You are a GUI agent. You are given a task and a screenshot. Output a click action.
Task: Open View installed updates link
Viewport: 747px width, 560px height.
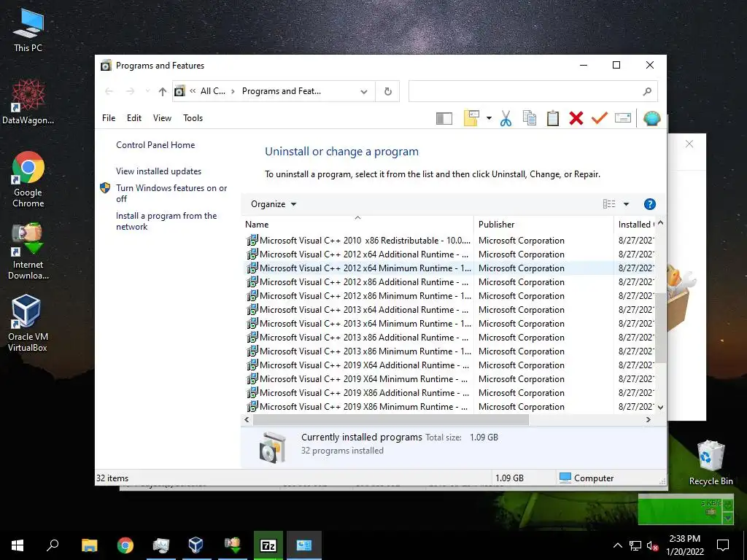(x=158, y=171)
